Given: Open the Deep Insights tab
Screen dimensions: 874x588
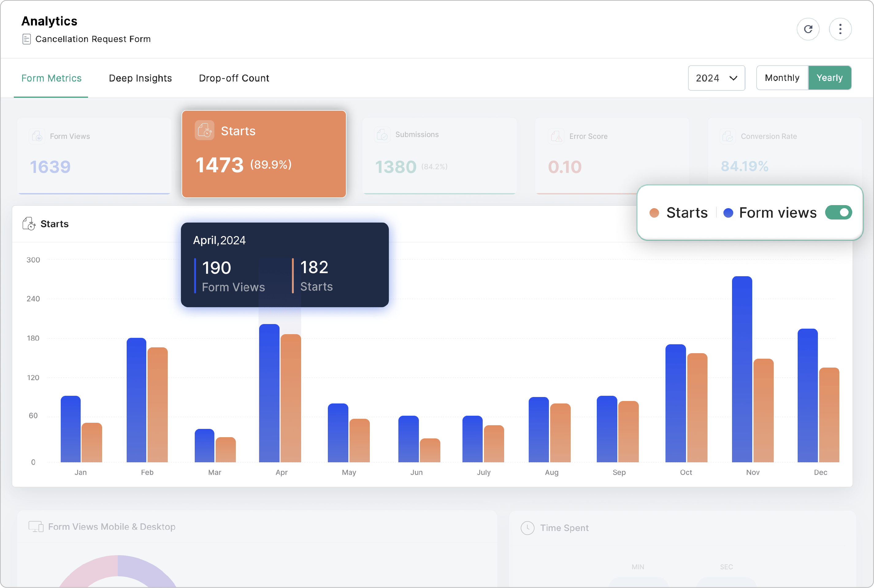Looking at the screenshot, I should tap(140, 78).
